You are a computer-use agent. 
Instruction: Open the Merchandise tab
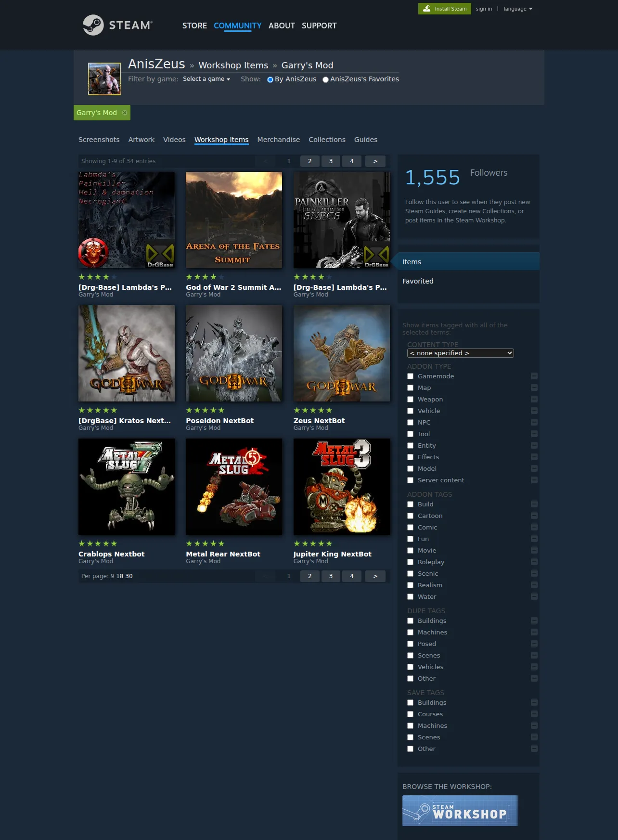[279, 140]
